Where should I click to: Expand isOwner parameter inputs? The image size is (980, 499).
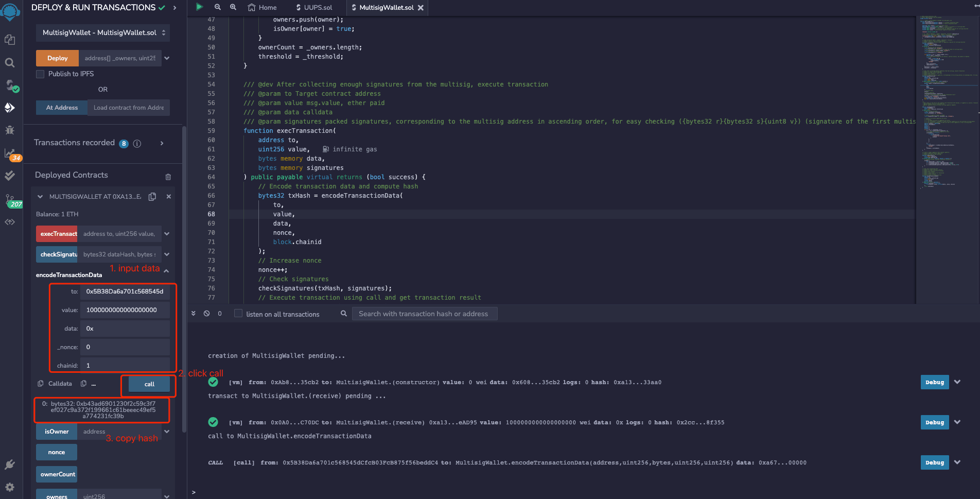pyautogui.click(x=167, y=432)
